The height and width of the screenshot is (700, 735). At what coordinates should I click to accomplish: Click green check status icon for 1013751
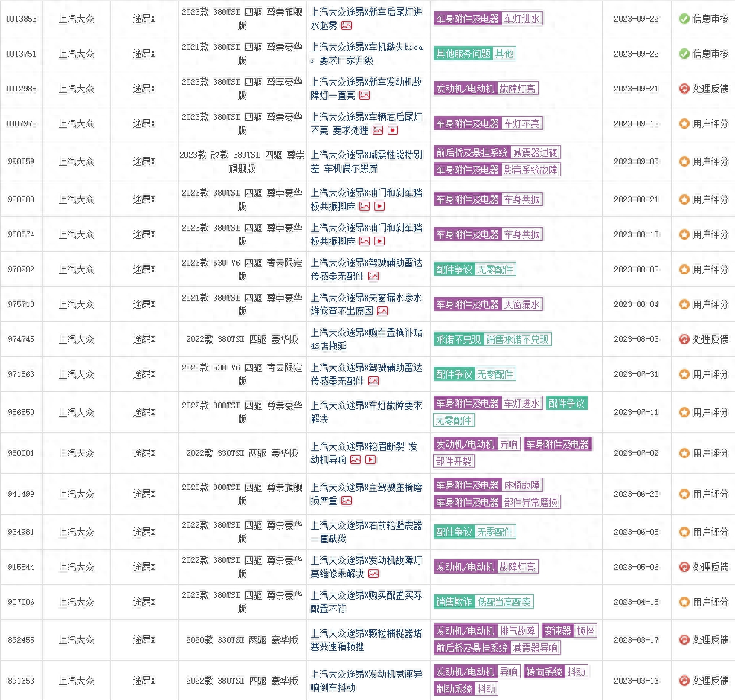[x=684, y=54]
